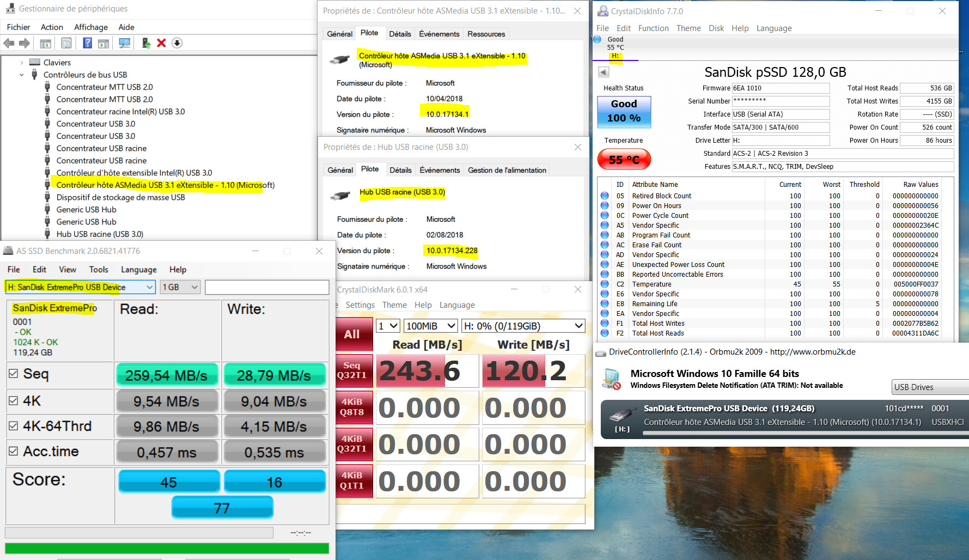Open the Function menu in CrystalDiskInfo
This screenshot has height=560, width=969.
pyautogui.click(x=653, y=28)
